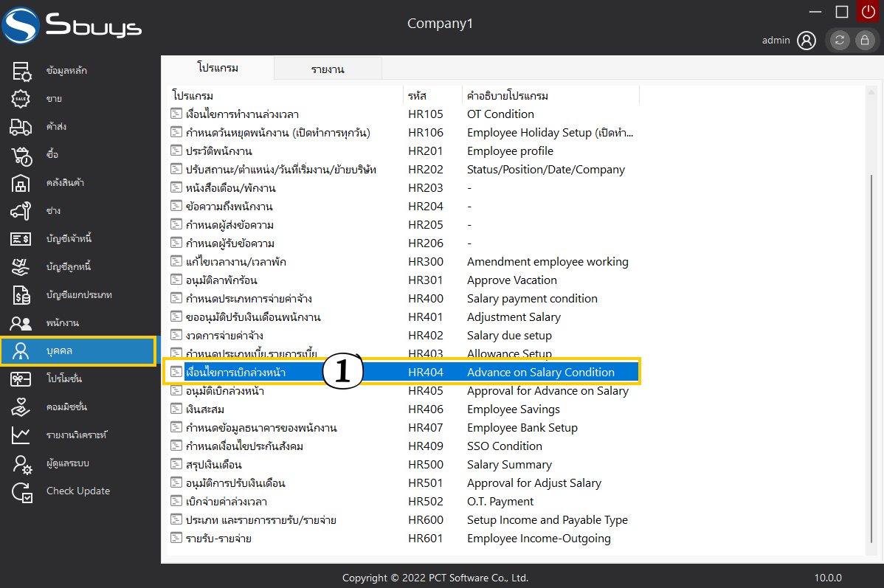Viewport: 884px width, 588px height.
Task: Open the ขาย sales module icon
Action: point(21,99)
